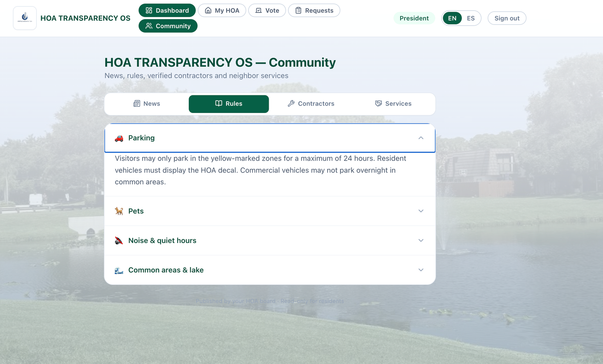Image resolution: width=603 pixels, height=364 pixels.
Task: Click the red car Parking icon
Action: 119,138
